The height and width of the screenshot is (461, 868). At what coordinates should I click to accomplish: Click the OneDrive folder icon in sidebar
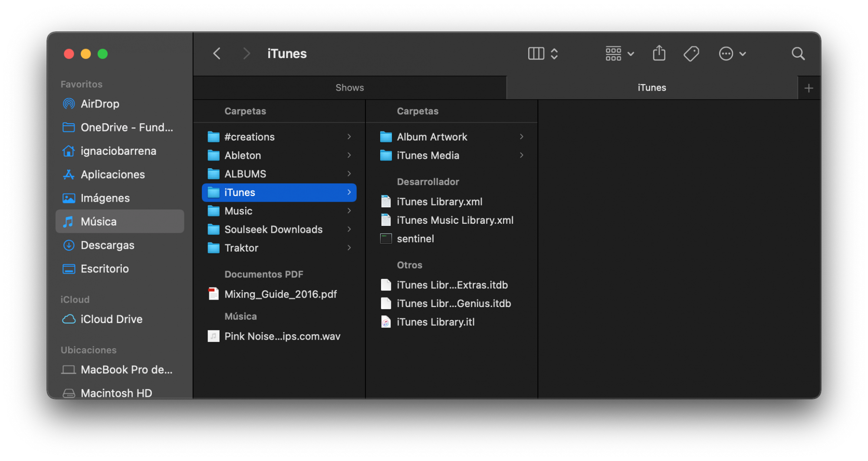pyautogui.click(x=69, y=127)
